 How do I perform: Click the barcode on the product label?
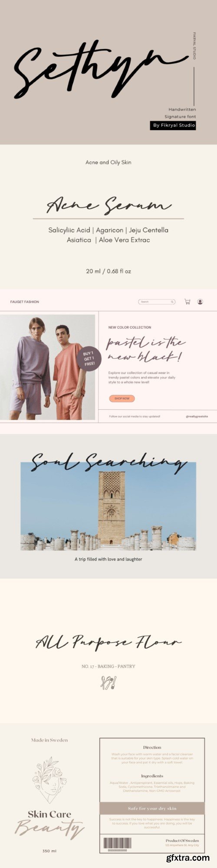point(117,843)
